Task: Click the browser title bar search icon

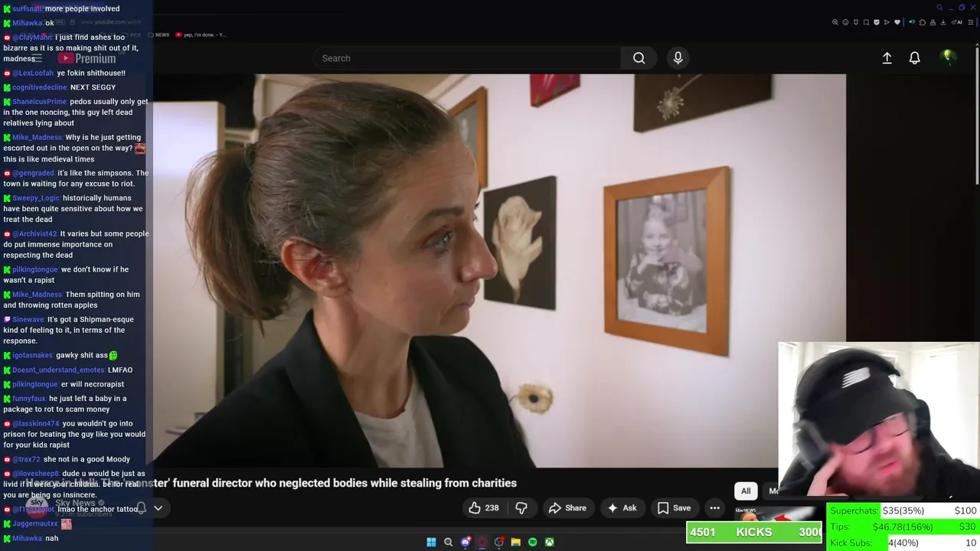Action: pos(939,8)
